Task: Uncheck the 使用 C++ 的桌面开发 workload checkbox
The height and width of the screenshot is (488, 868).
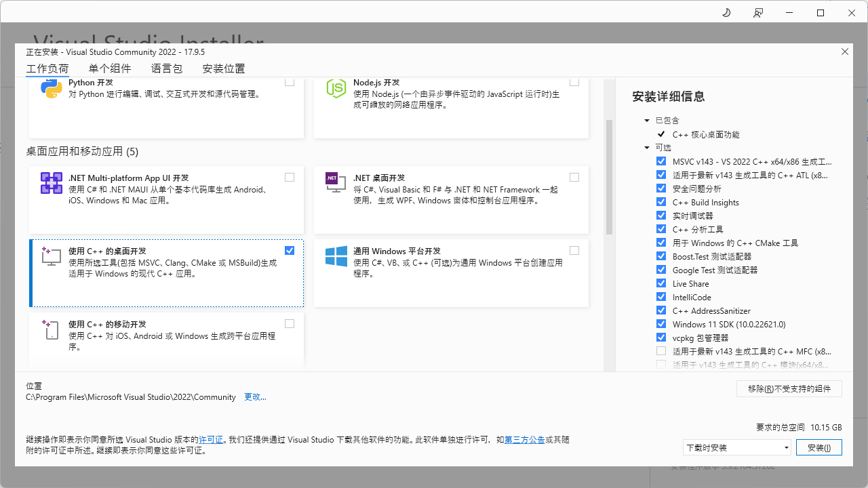Action: coord(290,250)
